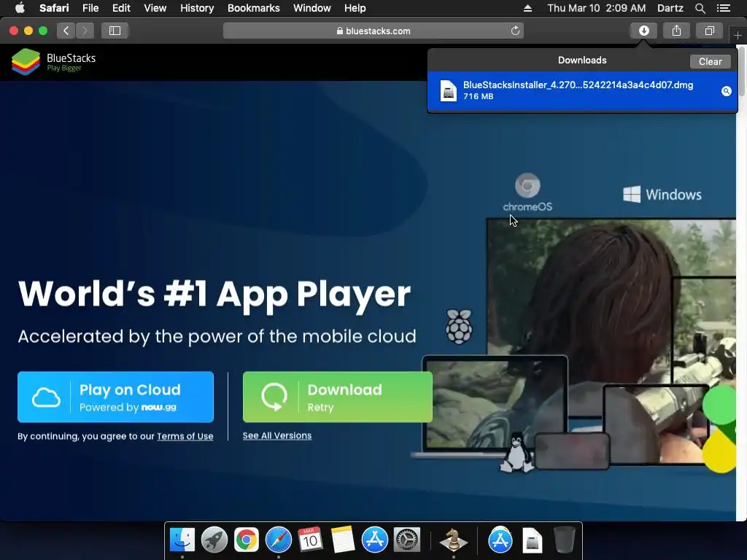Open Spotlight search in menu bar
Screen dimensions: 747x560
click(x=700, y=8)
